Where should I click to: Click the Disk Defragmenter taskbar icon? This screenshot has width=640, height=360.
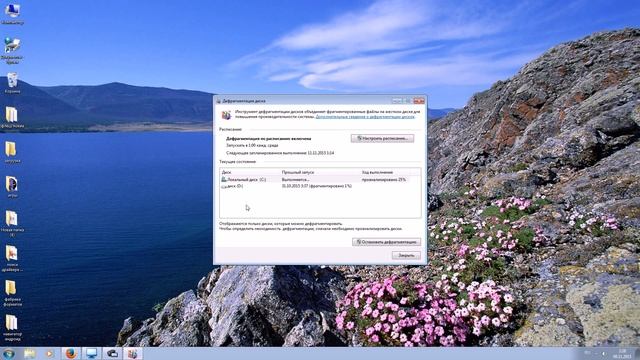[x=132, y=353]
